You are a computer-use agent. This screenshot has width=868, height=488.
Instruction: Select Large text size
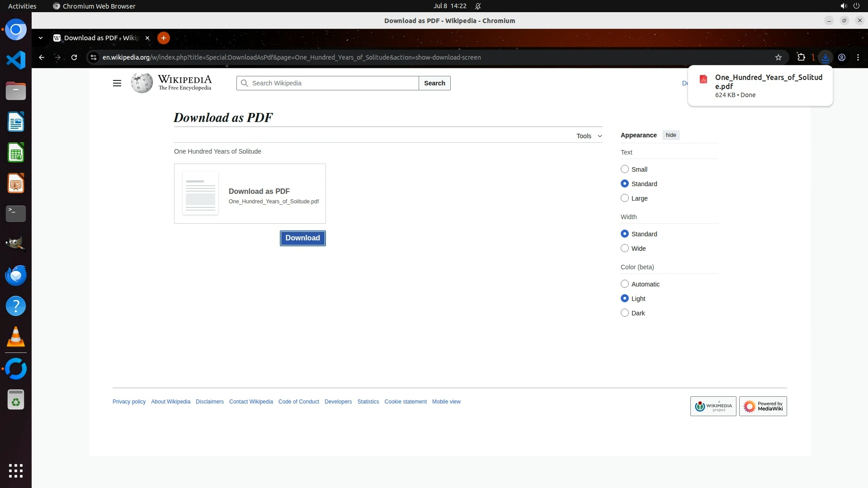[x=625, y=198]
